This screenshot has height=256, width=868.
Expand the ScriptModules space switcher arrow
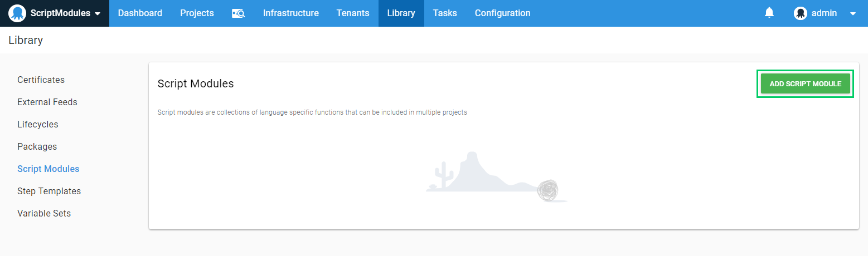pos(98,14)
